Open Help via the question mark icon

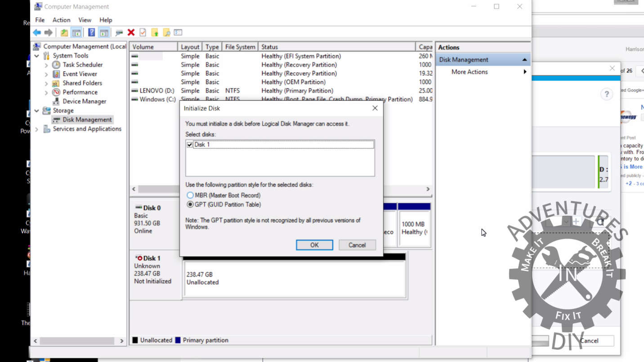[x=91, y=32]
